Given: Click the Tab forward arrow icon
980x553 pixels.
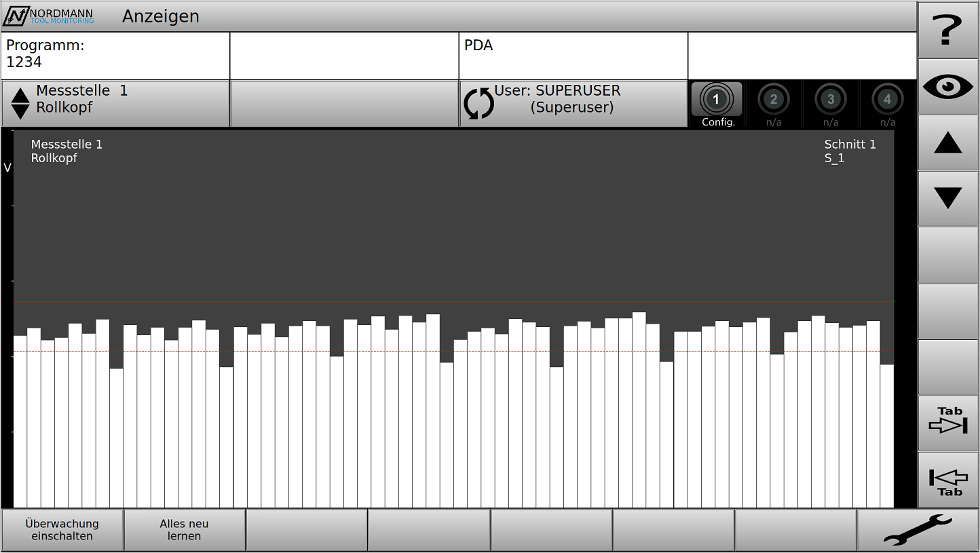Looking at the screenshot, I should 947,423.
